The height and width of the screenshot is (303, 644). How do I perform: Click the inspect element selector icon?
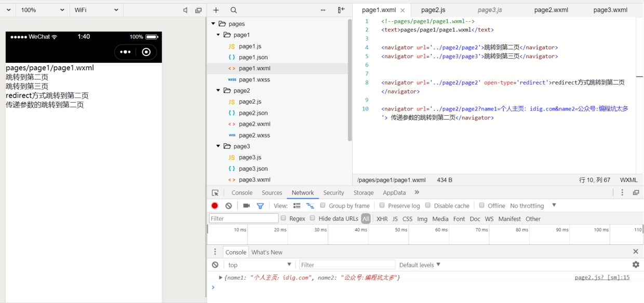[215, 192]
